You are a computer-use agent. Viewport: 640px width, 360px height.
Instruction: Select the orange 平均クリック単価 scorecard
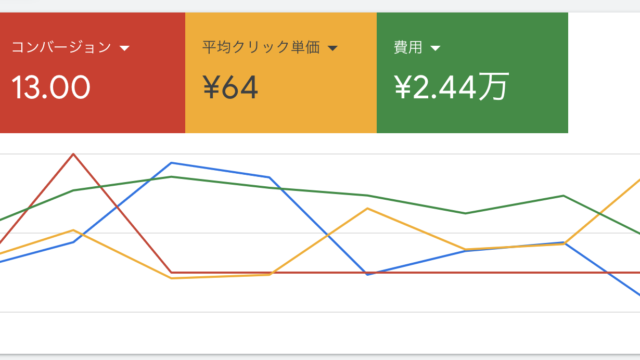pos(281,73)
